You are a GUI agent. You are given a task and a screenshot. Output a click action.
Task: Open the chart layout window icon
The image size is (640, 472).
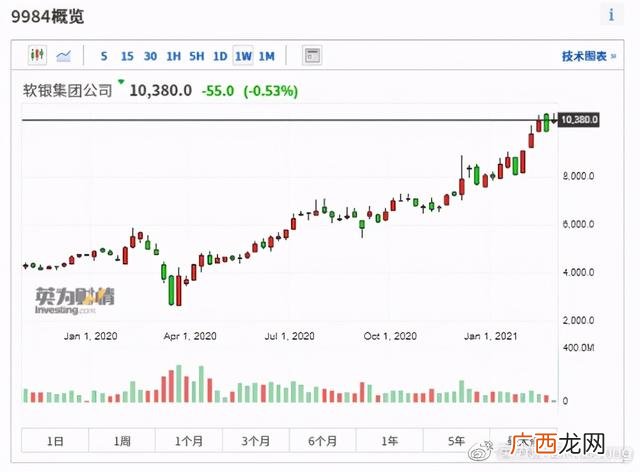tap(312, 56)
